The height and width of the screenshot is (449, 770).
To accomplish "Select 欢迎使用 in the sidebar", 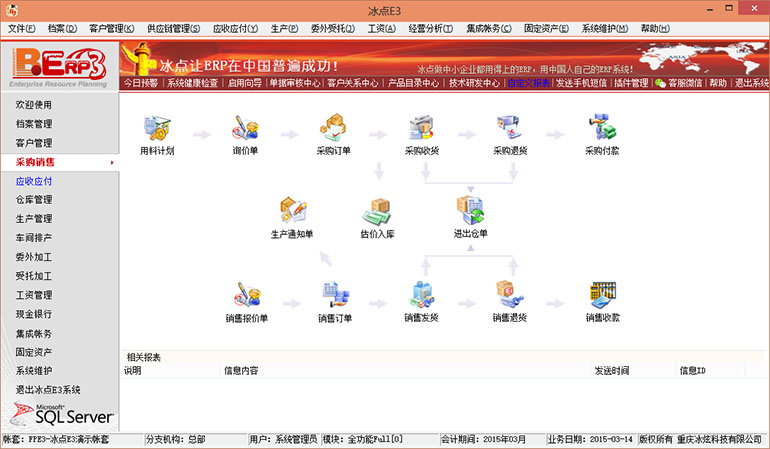I will point(33,105).
